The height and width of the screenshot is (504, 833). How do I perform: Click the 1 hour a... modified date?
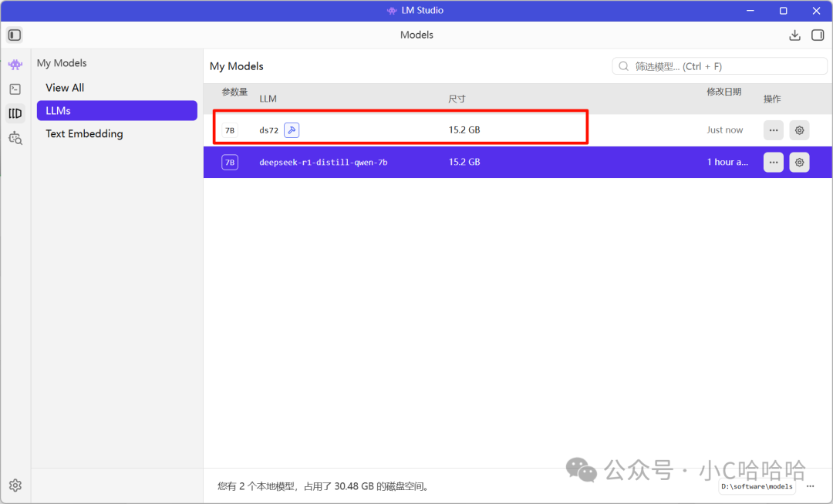[x=727, y=163]
